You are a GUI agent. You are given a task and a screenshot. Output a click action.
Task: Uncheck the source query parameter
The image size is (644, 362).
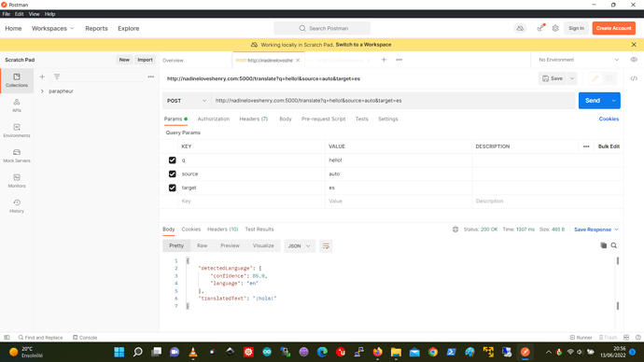pyautogui.click(x=172, y=174)
